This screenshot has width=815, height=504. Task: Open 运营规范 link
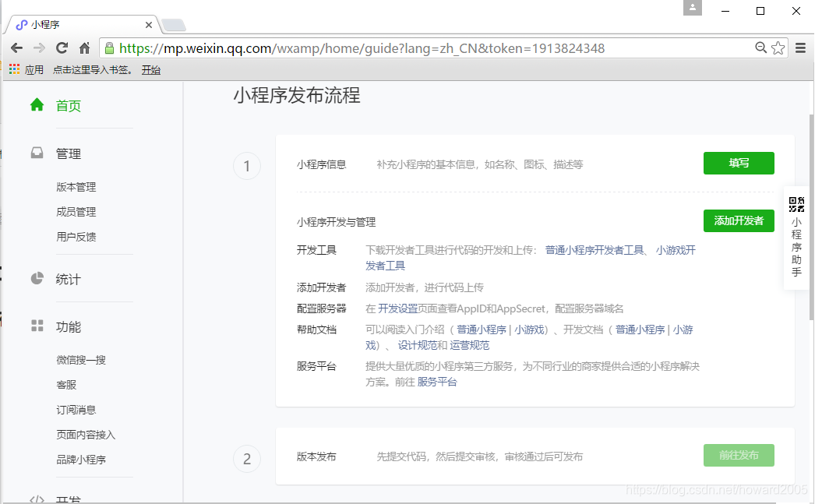[x=469, y=346]
